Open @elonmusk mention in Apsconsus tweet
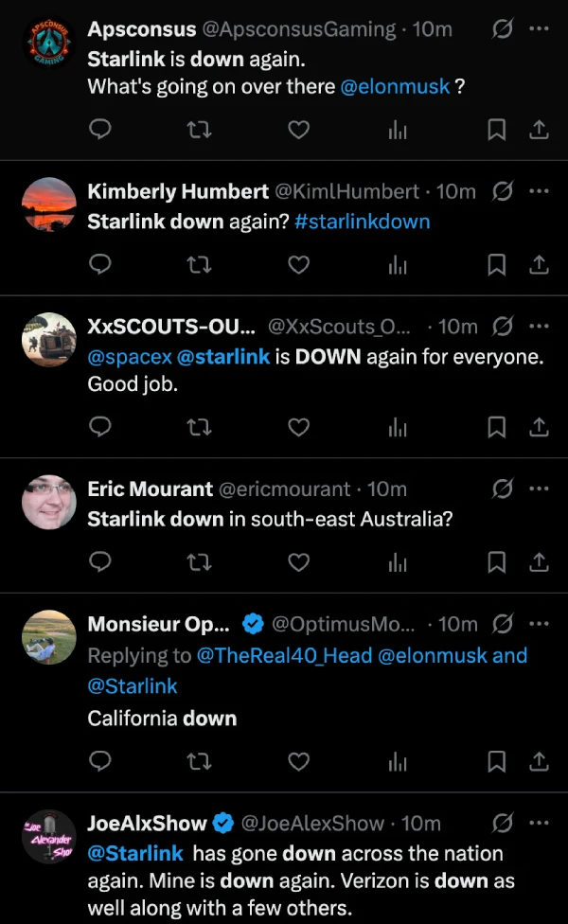Viewport: 568px width, 924px height. 395,86
